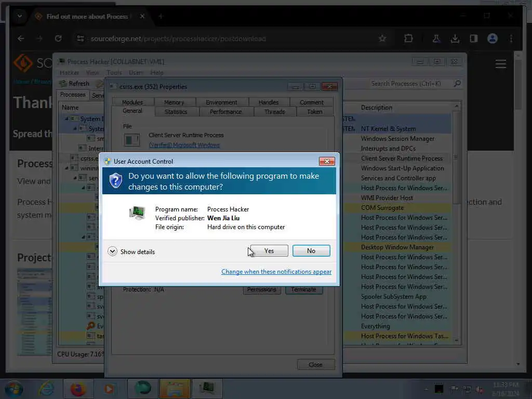The height and width of the screenshot is (399, 532).
Task: Click Close button in csrss.exe Properties
Action: pyautogui.click(x=315, y=364)
